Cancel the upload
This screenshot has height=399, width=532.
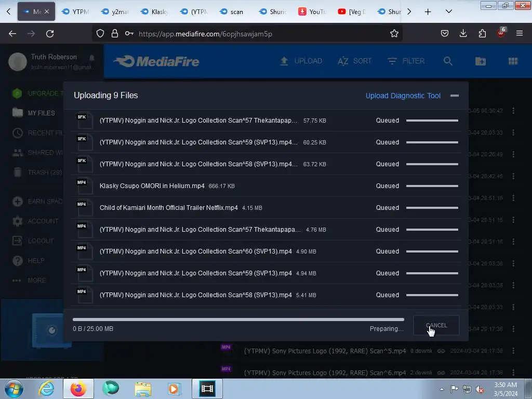(x=436, y=325)
